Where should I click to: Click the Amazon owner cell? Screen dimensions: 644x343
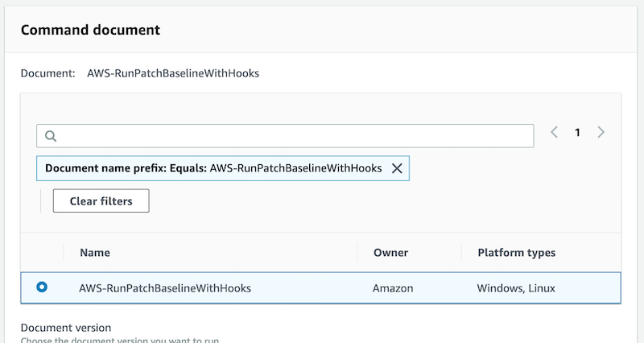pos(391,287)
